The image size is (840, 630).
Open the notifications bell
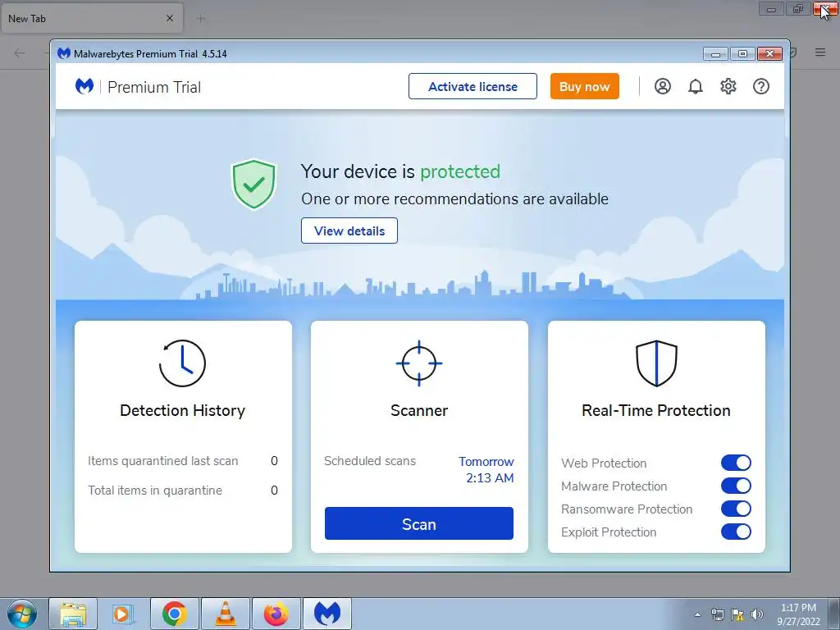click(696, 86)
